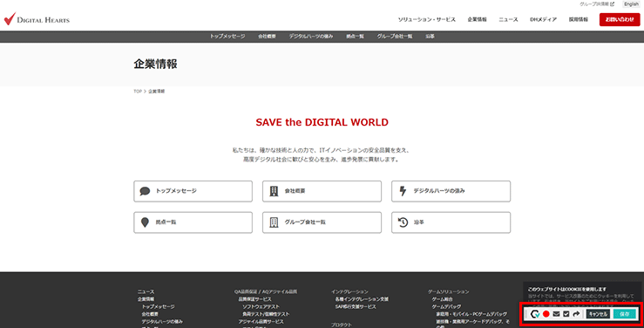Open the 企業情報 header menu
Image resolution: width=644 pixels, height=328 pixels.
coord(477,19)
